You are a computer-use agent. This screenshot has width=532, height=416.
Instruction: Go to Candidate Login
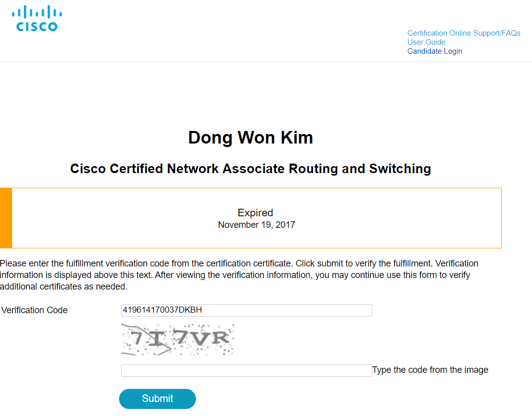point(435,51)
